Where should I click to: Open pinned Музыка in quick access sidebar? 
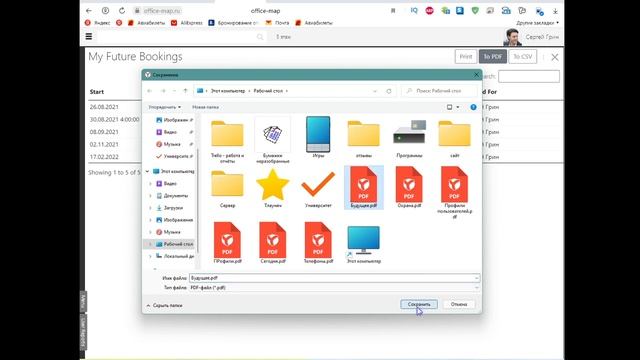172,144
